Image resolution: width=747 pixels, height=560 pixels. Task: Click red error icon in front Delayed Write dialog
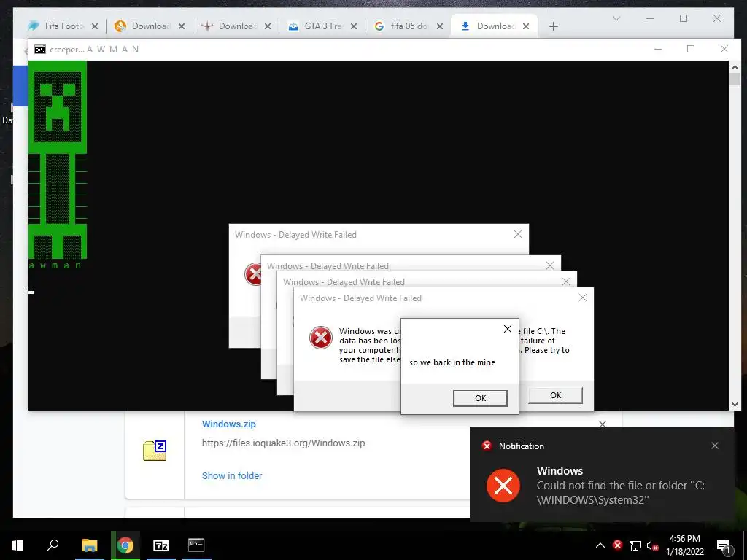(x=321, y=338)
